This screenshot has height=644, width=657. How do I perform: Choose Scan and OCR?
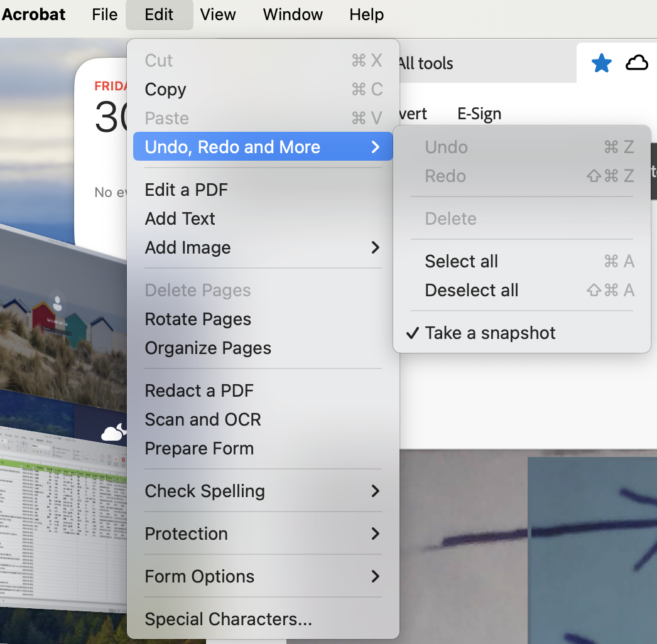[202, 419]
